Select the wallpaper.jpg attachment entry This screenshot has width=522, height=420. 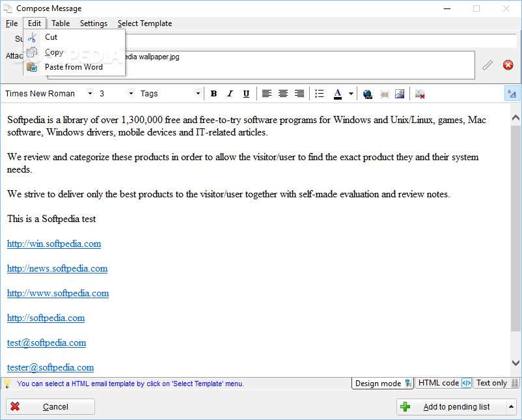pos(152,57)
